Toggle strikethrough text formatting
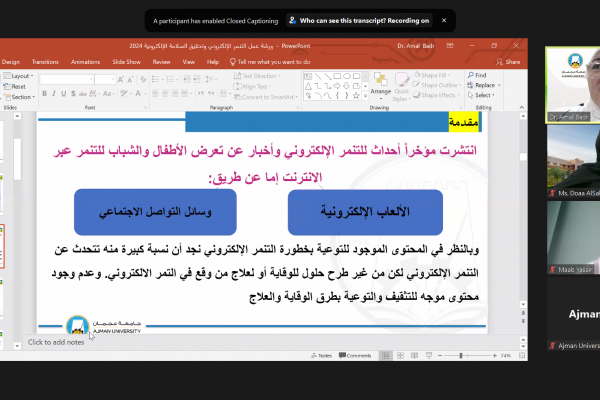Screen dimensions: 600x400 83,93
